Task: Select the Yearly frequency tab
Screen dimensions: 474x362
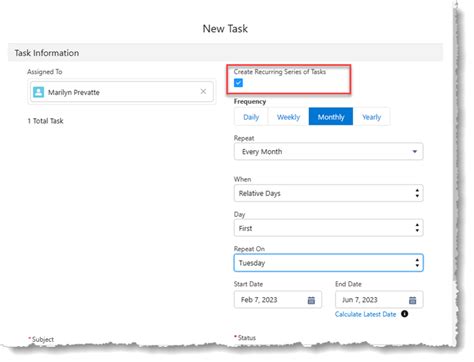Action: (371, 117)
